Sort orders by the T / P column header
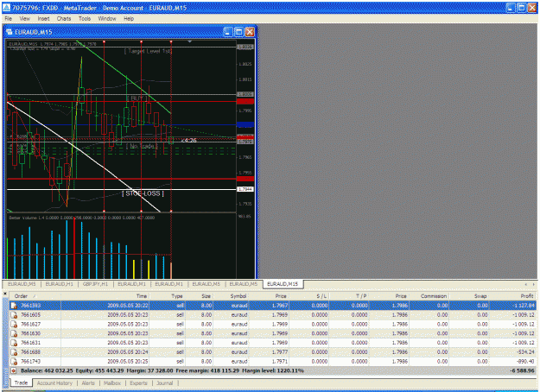The height and width of the screenshot is (392, 540). click(x=349, y=296)
